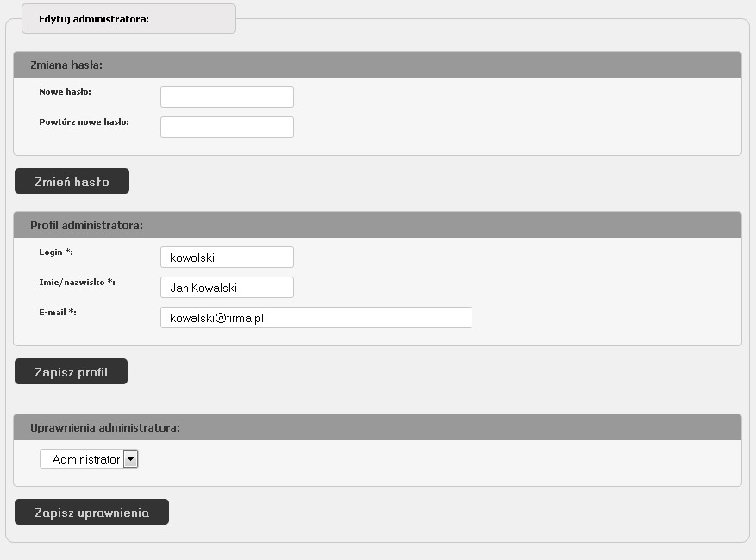The width and height of the screenshot is (756, 560).
Task: Click empty area inside permissions panel
Action: coord(434,463)
